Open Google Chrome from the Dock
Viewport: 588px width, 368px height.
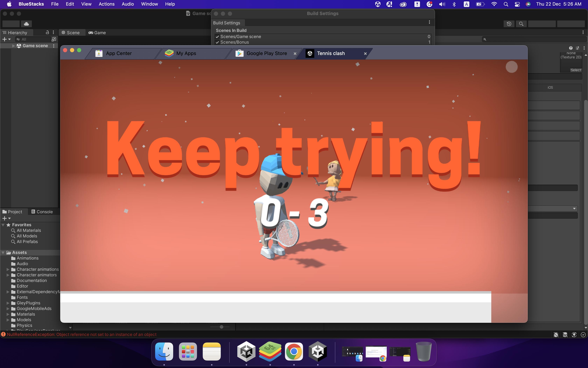pyautogui.click(x=294, y=352)
